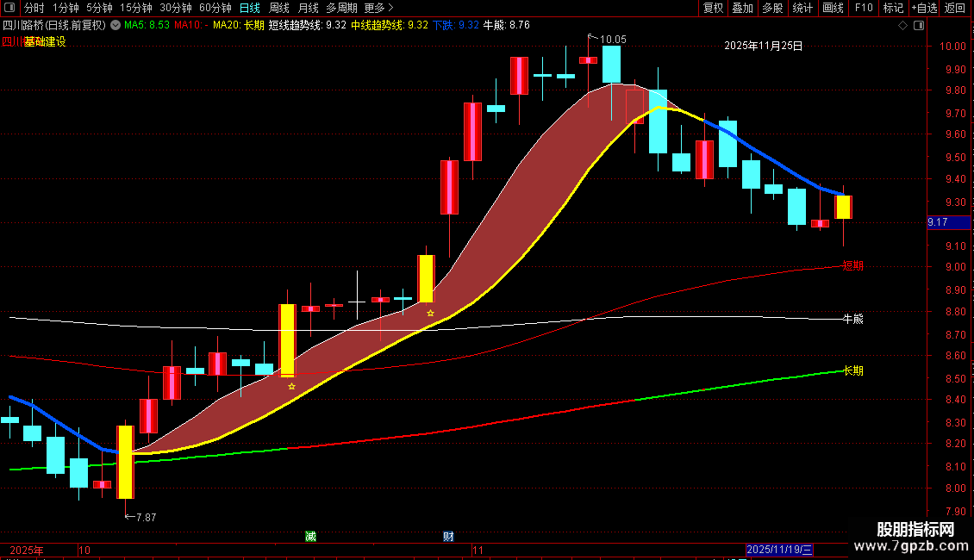This screenshot has height=560, width=974.
Task: Click the 中线趋势线: 9.32 readout
Action: [x=390, y=26]
